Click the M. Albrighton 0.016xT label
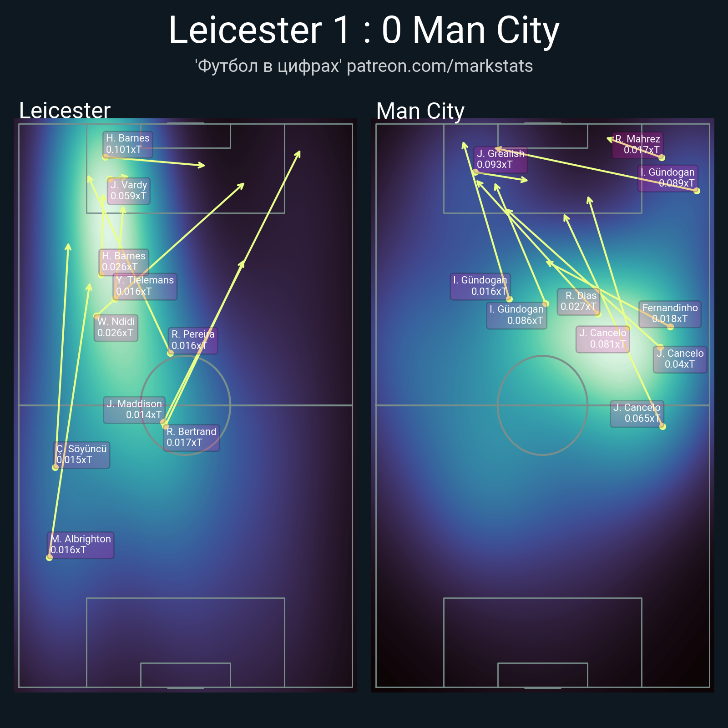Image resolution: width=728 pixels, height=728 pixels. point(81,545)
